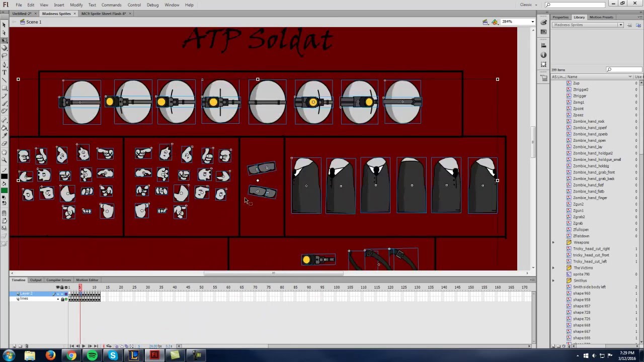644x362 pixels.
Task: Collapse the right panel group arrows
Action: (x=641, y=12)
